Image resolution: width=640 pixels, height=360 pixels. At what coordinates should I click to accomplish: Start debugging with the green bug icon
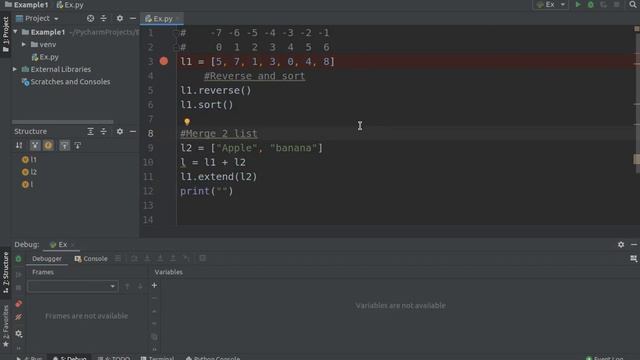591,4
